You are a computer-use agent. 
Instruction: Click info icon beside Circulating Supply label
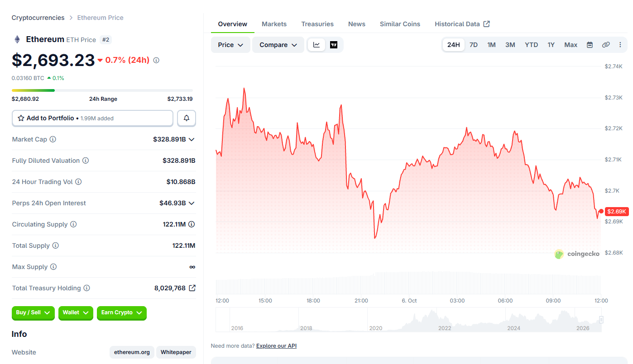click(73, 224)
